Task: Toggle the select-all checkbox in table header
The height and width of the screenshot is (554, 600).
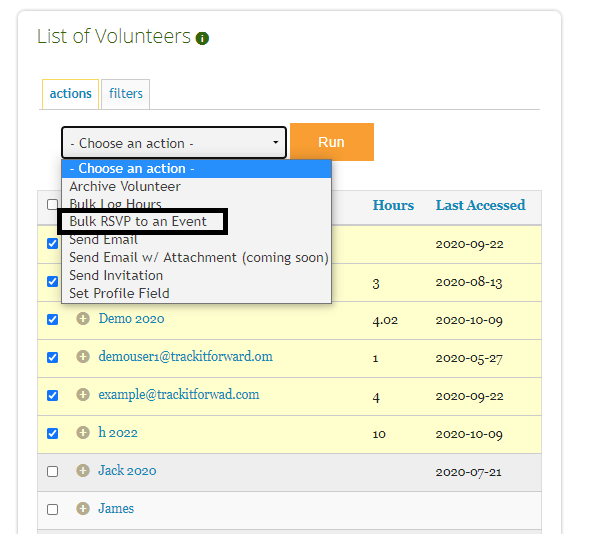Action: click(53, 205)
